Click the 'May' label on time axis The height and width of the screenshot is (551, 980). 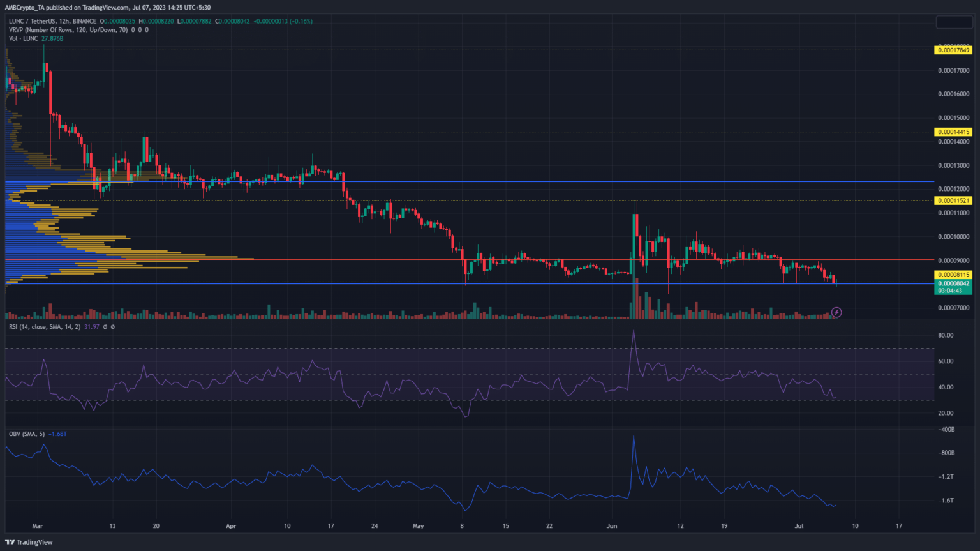(418, 527)
